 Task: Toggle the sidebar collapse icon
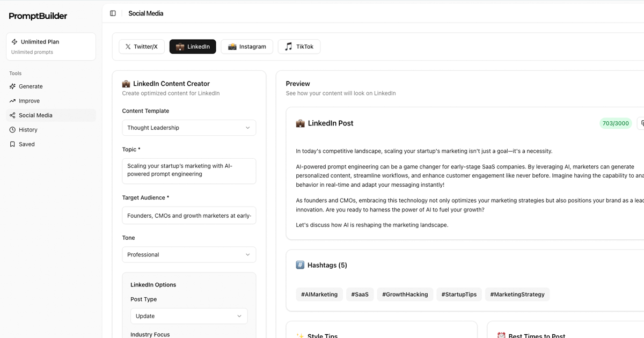(x=112, y=12)
